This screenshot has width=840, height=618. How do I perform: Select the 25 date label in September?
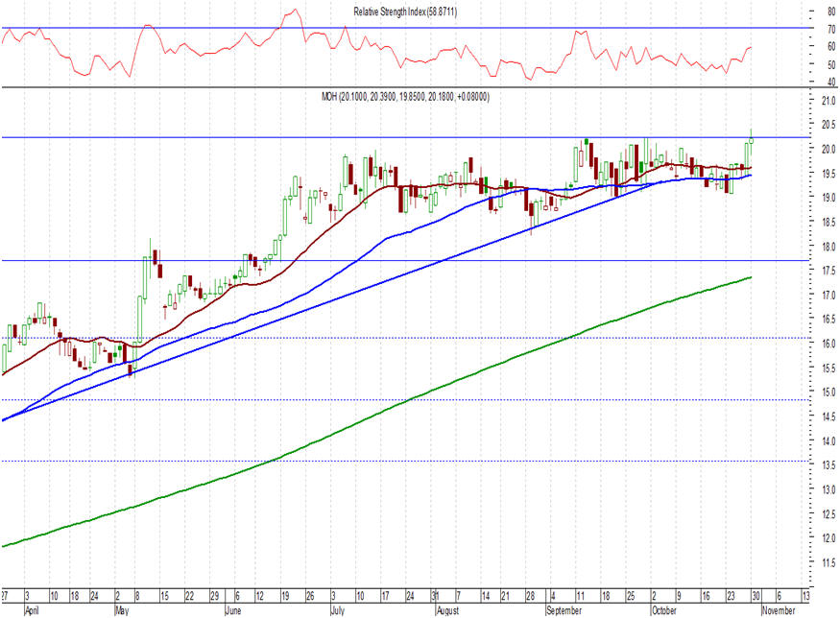(631, 596)
